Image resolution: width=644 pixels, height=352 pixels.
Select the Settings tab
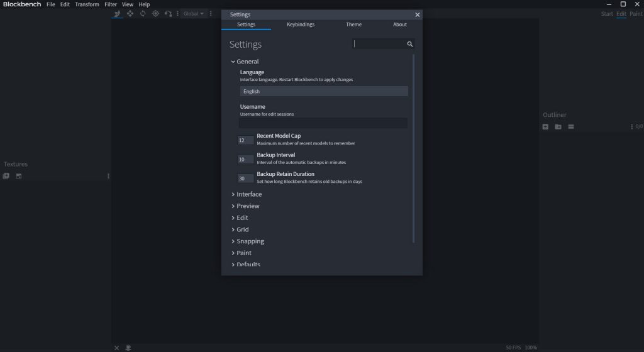[x=246, y=25]
